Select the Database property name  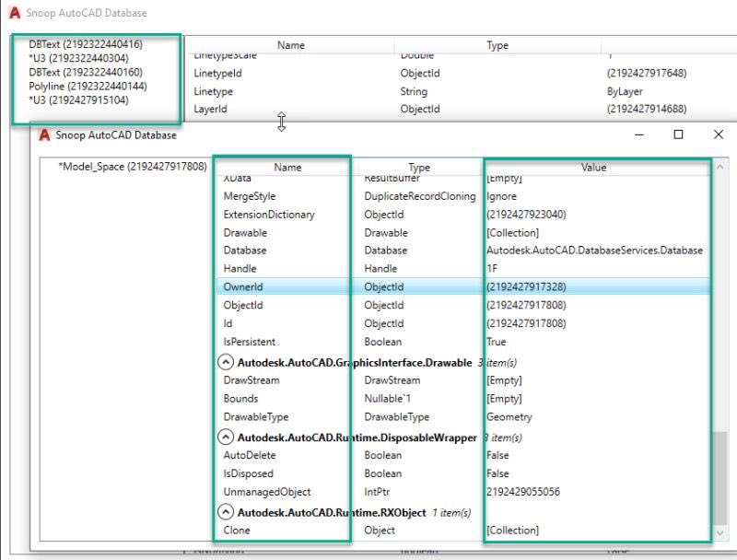[245, 251]
